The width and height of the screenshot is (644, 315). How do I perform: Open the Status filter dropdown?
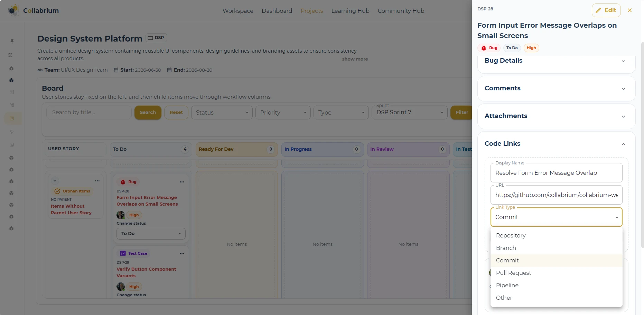point(222,112)
